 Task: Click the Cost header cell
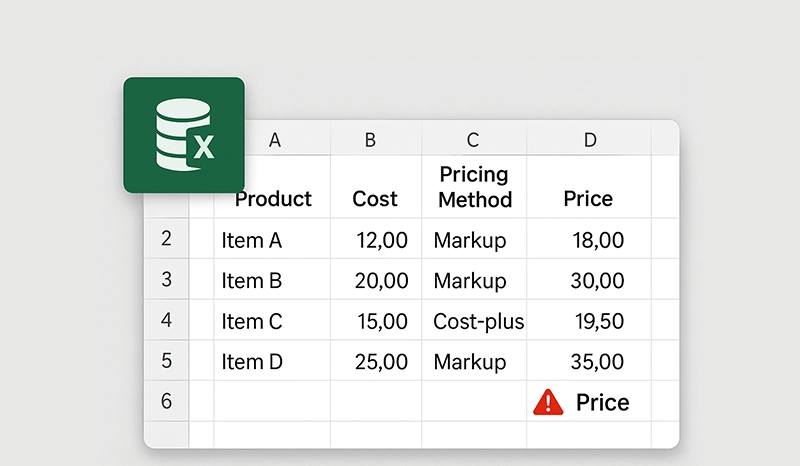[376, 187]
